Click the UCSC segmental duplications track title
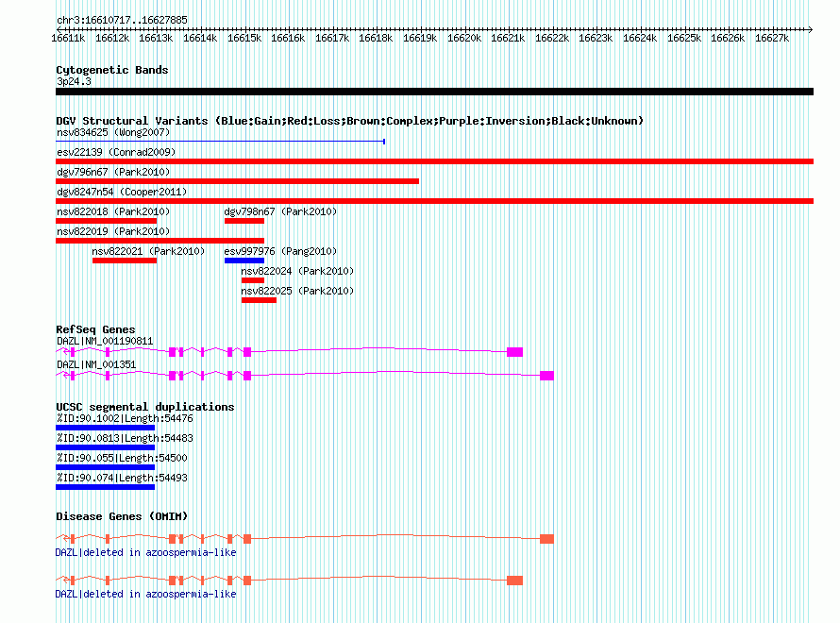Viewport: 840px width, 623px height. click(x=145, y=407)
